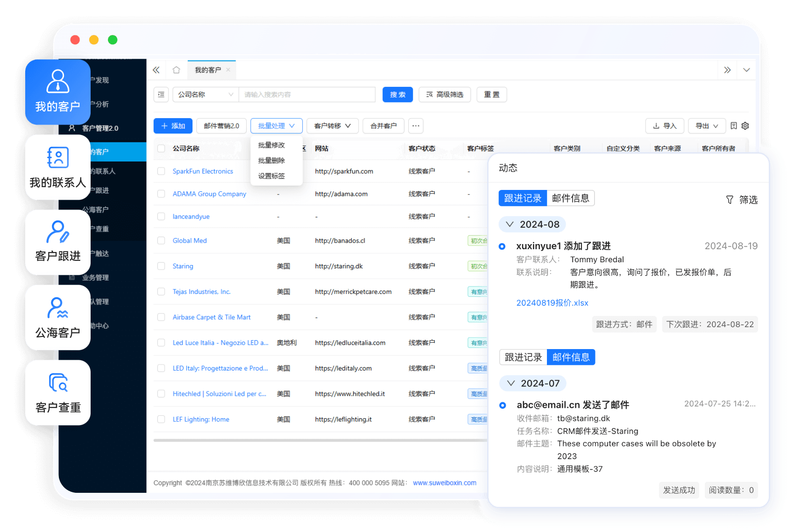Click the search content input field
This screenshot has height=532, width=794.
click(307, 95)
